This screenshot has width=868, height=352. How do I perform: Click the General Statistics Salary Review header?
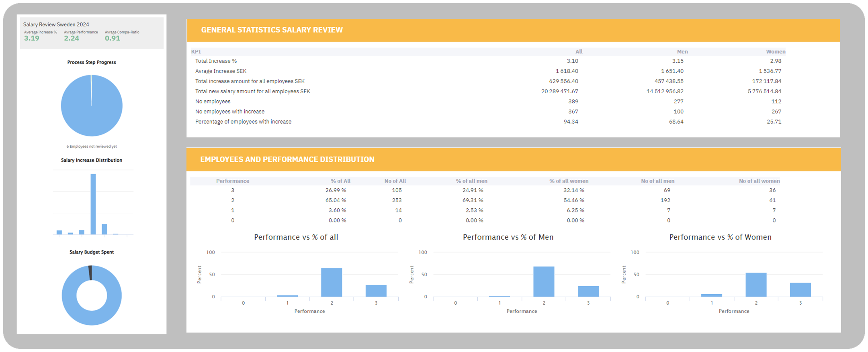(x=272, y=30)
